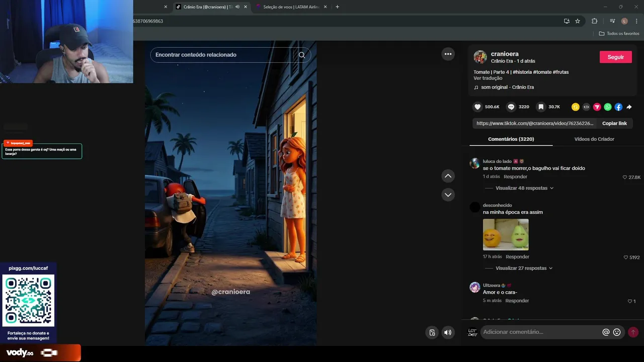Switch to Crânio Era TikTok tab

[207, 7]
